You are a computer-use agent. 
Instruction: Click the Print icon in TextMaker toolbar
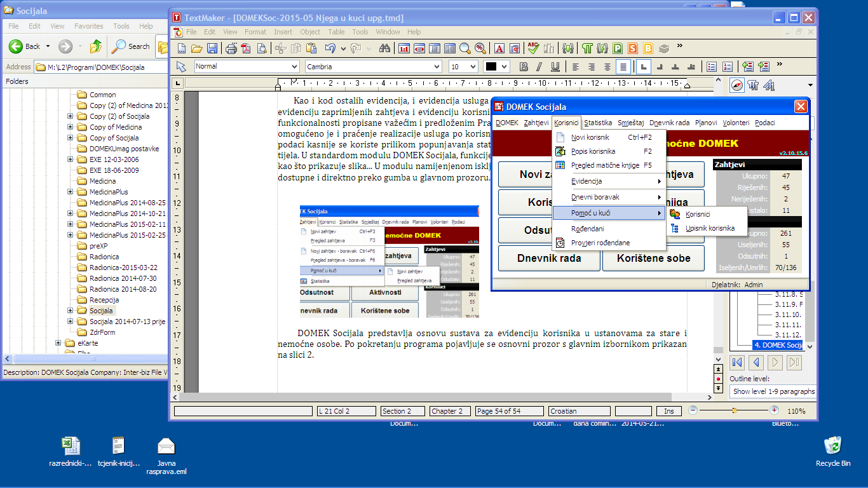click(231, 48)
